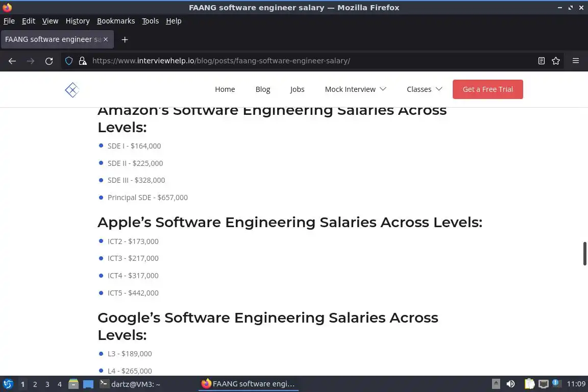
Task: Click the Get a Free Trial button
Action: [x=487, y=89]
